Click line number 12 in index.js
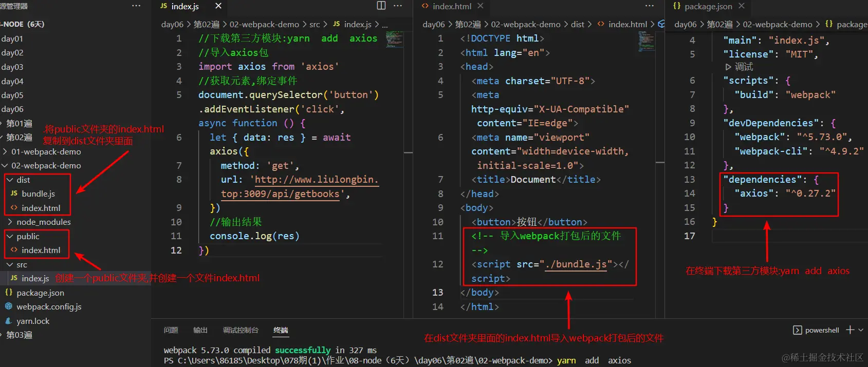 176,250
